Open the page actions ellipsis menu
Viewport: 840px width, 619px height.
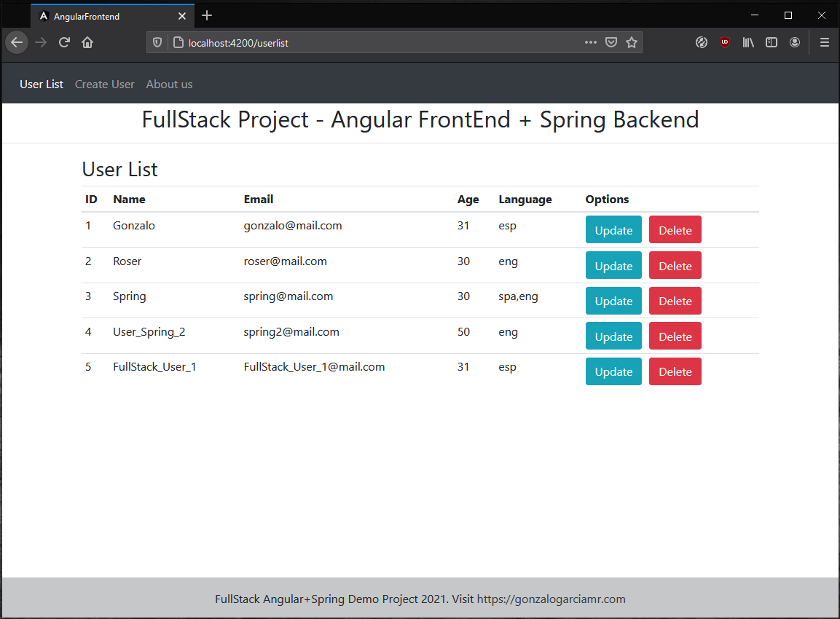click(590, 42)
